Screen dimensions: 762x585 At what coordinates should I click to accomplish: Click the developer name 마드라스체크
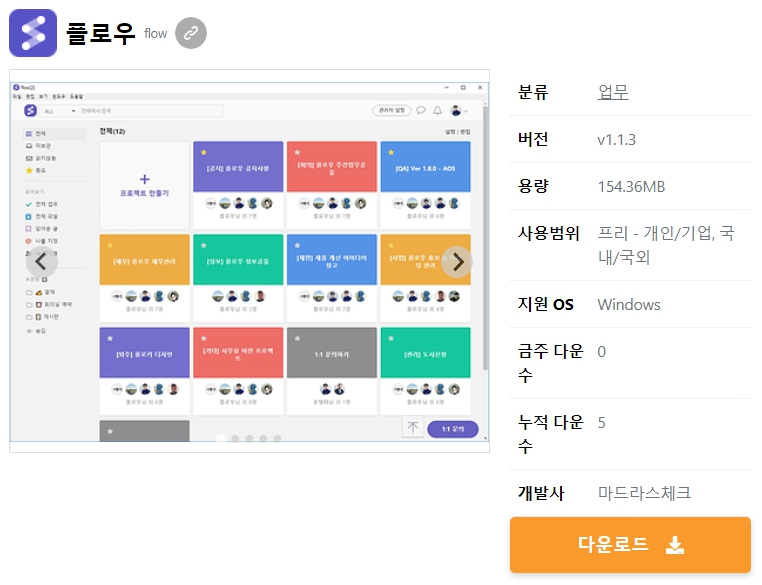pyautogui.click(x=644, y=493)
